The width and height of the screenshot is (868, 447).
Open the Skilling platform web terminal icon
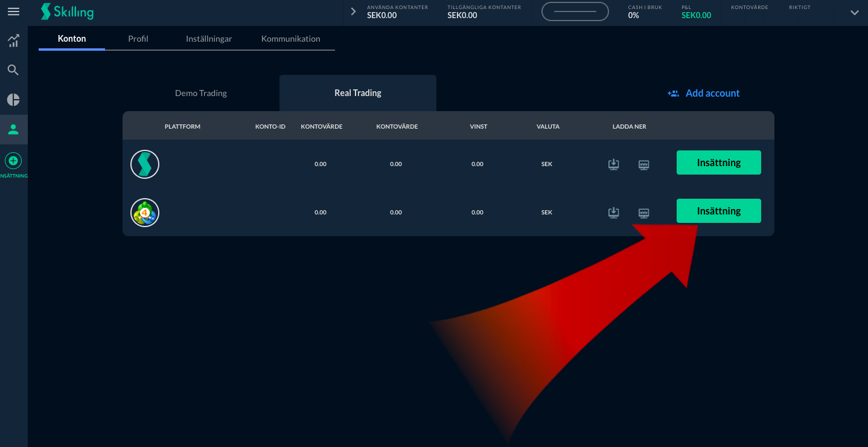[x=644, y=164]
